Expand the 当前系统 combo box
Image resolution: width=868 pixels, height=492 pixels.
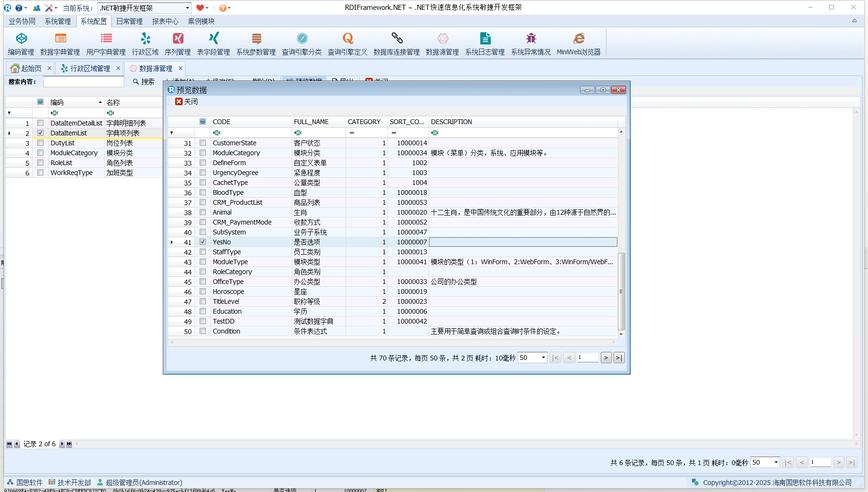point(187,8)
